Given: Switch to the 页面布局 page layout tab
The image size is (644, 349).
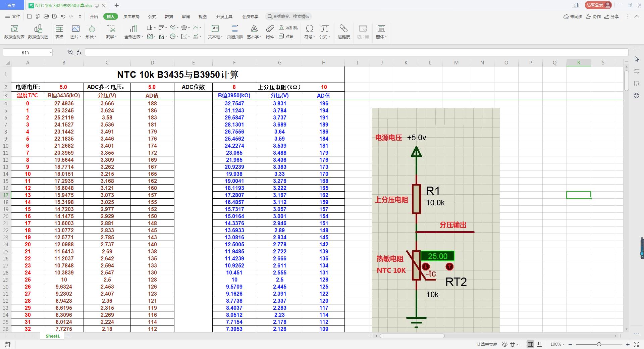Looking at the screenshot, I should pos(131,16).
